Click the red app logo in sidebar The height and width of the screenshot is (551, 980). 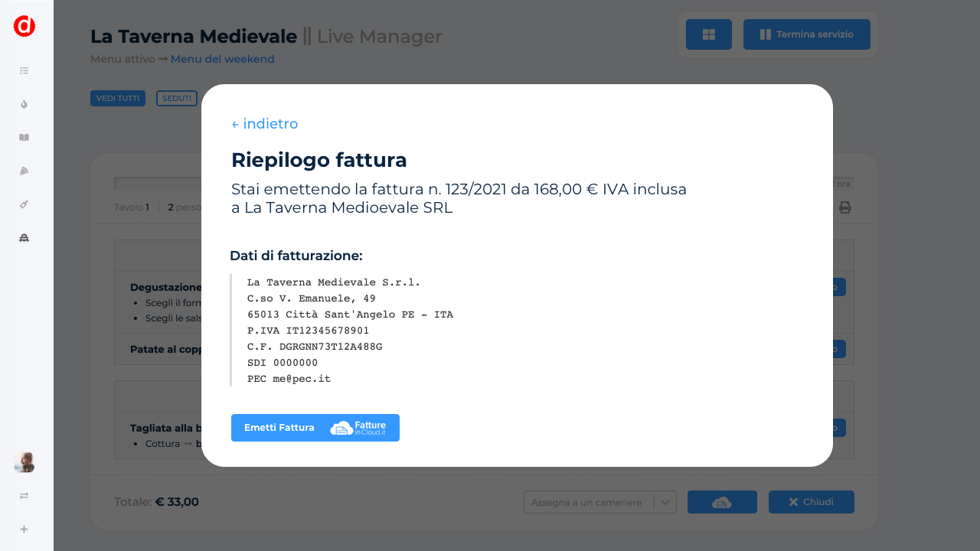[x=24, y=26]
